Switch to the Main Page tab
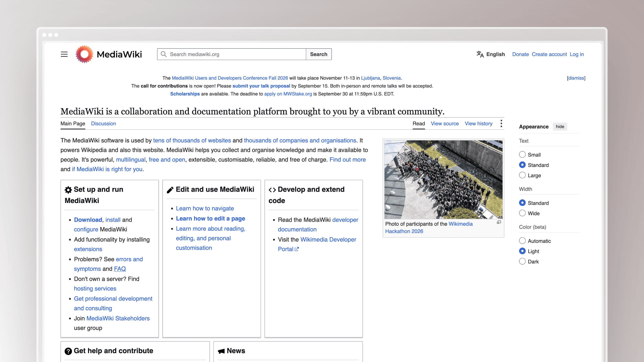644x362 pixels. pyautogui.click(x=73, y=124)
